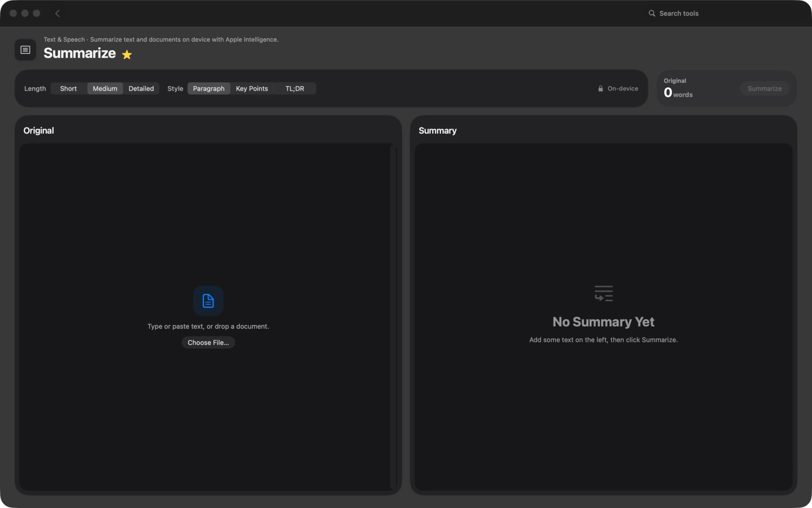Click the Original pane scrollbar
Image resolution: width=812 pixels, height=508 pixels.
(x=394, y=316)
